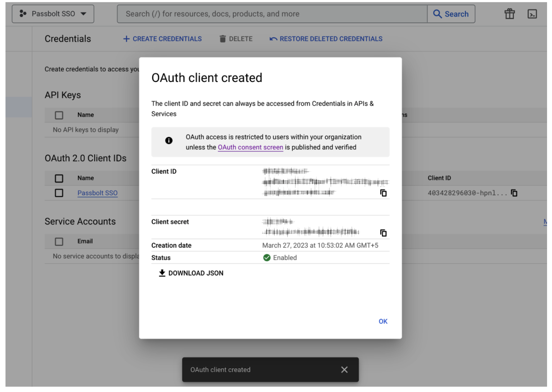Click the Client ID column header

pos(439,178)
